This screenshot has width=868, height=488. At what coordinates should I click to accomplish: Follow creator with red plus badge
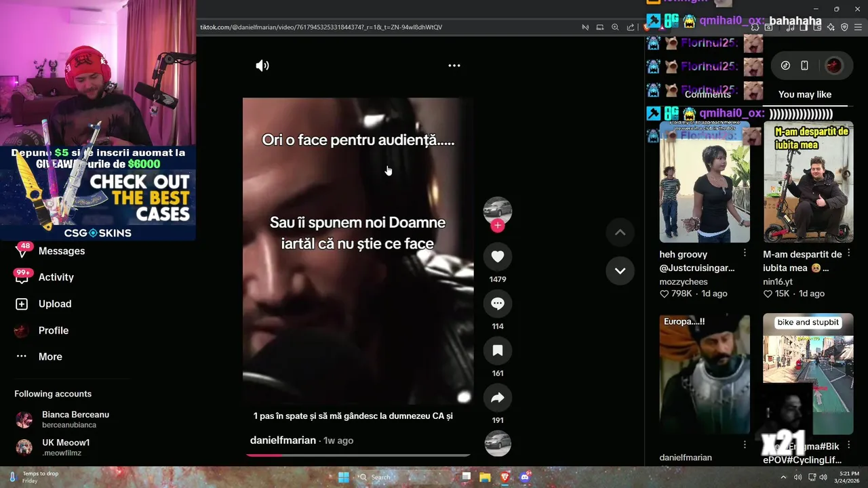tap(498, 226)
